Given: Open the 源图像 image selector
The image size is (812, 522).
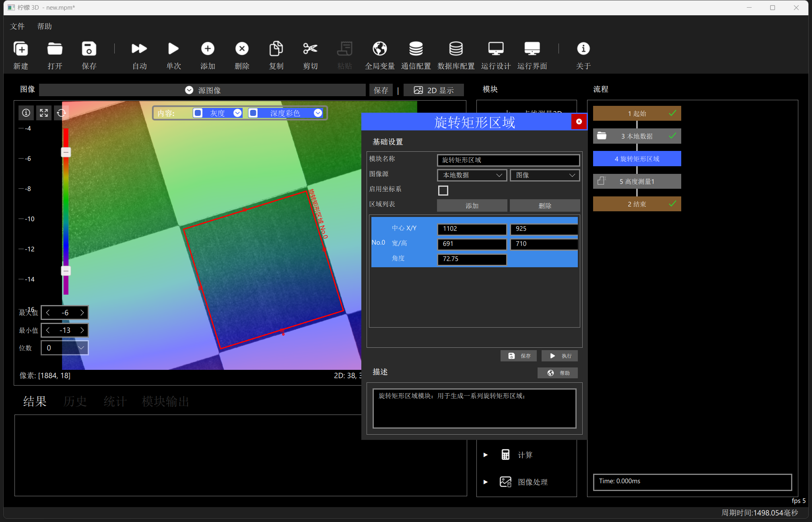Looking at the screenshot, I should click(202, 90).
